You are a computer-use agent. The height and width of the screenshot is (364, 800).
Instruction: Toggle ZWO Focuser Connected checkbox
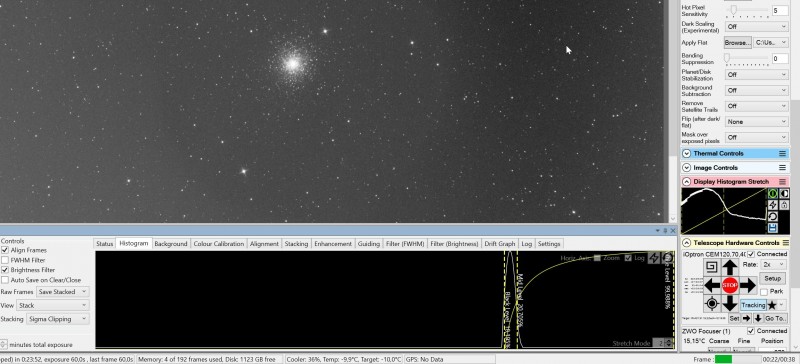tap(752, 331)
